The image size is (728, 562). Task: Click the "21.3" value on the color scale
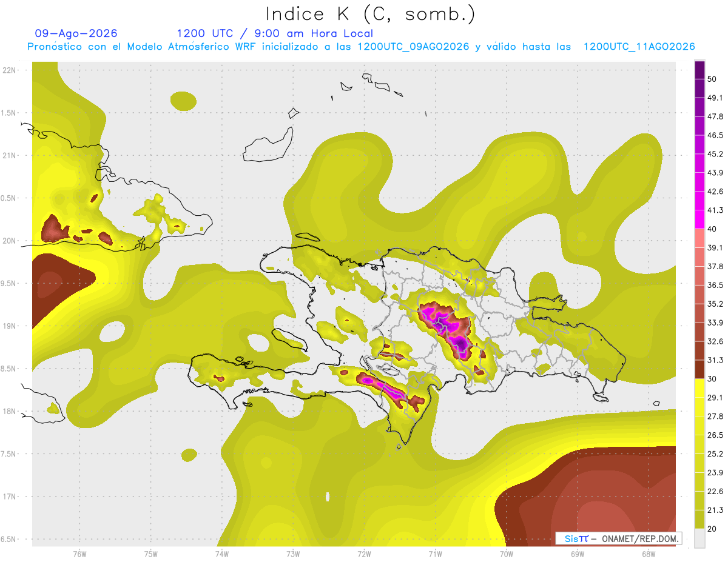click(715, 510)
